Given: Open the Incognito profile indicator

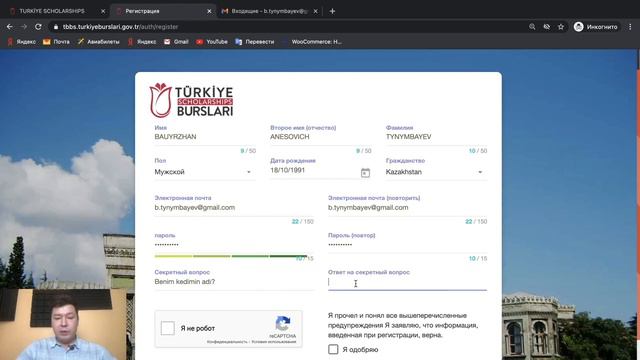Looking at the screenshot, I should point(596,27).
